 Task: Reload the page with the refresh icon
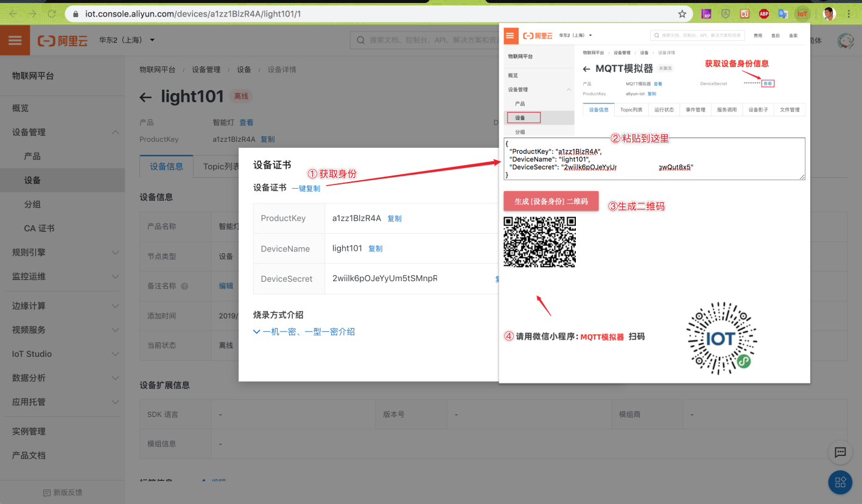[52, 13]
